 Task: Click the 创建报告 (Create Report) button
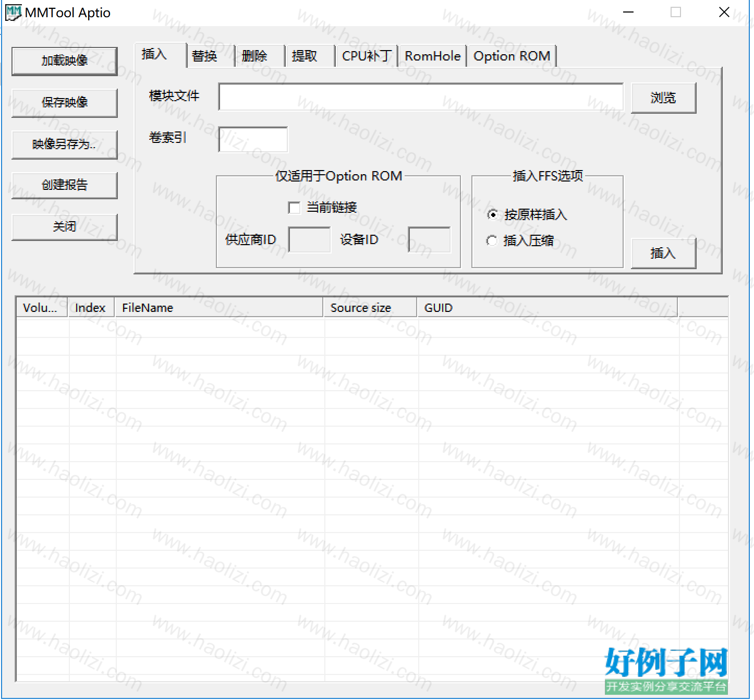[x=65, y=185]
